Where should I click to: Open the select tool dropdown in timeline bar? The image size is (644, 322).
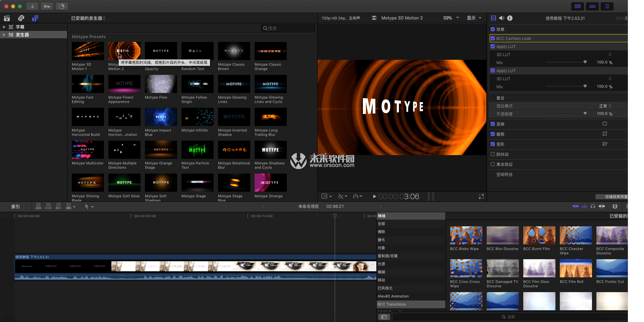pos(89,206)
